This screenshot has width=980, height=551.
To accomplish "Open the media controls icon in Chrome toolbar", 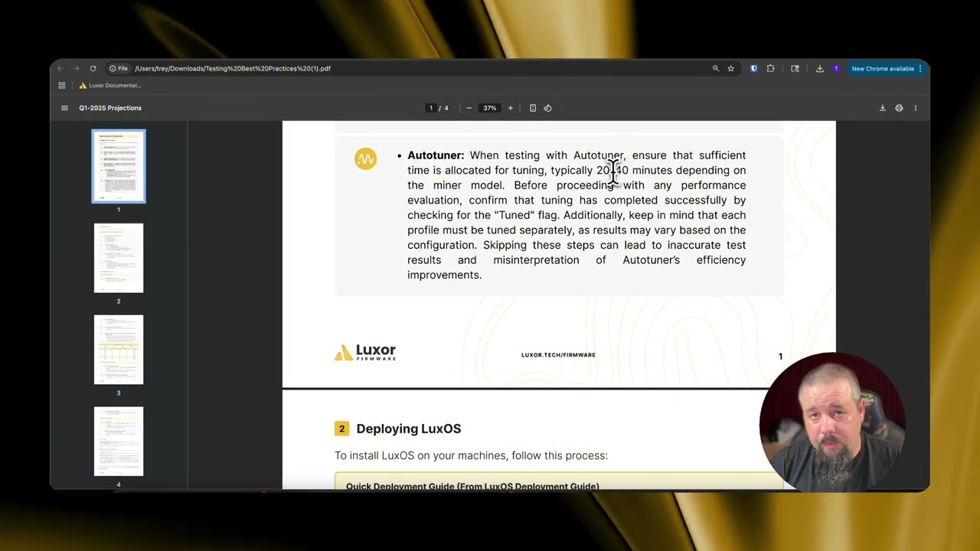I will point(795,69).
